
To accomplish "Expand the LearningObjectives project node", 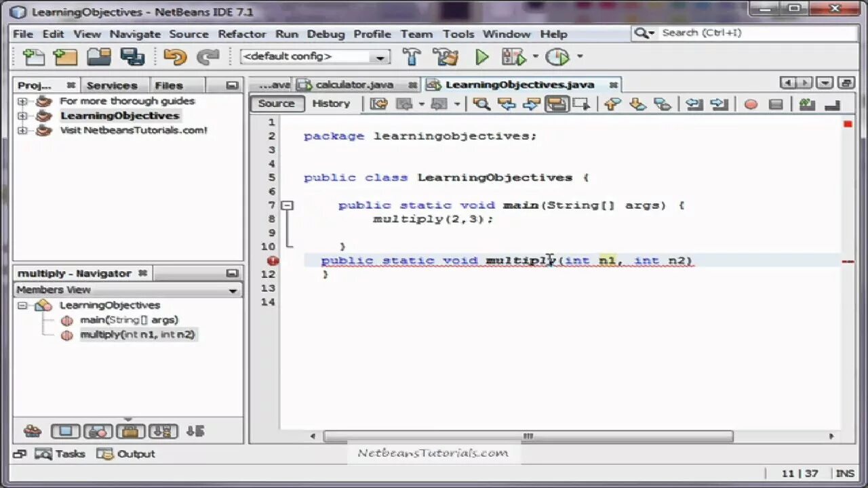I will pyautogui.click(x=22, y=116).
